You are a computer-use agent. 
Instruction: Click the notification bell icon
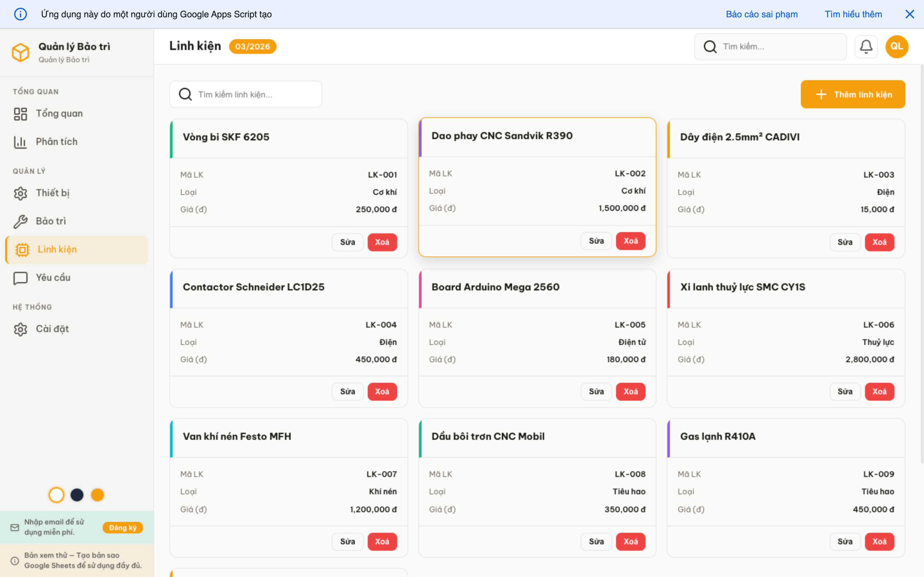[866, 46]
